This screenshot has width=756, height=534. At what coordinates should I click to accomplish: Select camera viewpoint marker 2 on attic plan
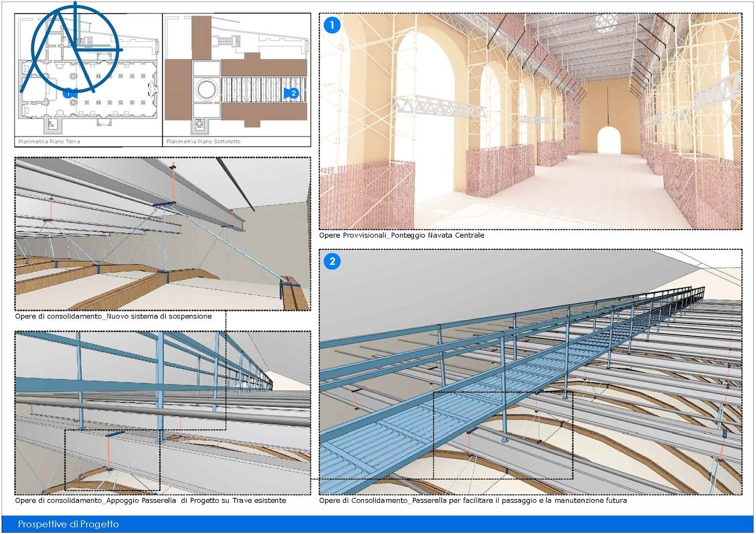(x=291, y=92)
